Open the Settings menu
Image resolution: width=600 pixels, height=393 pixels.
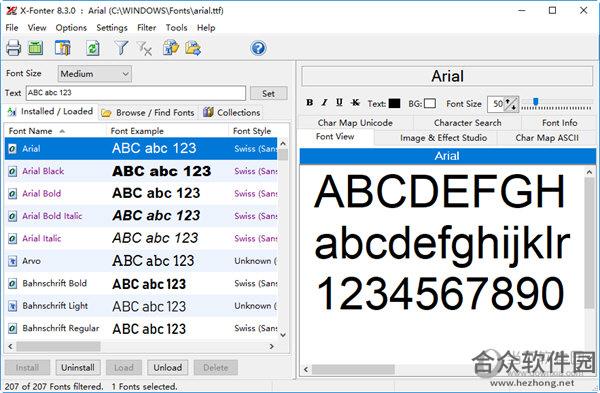coord(112,28)
